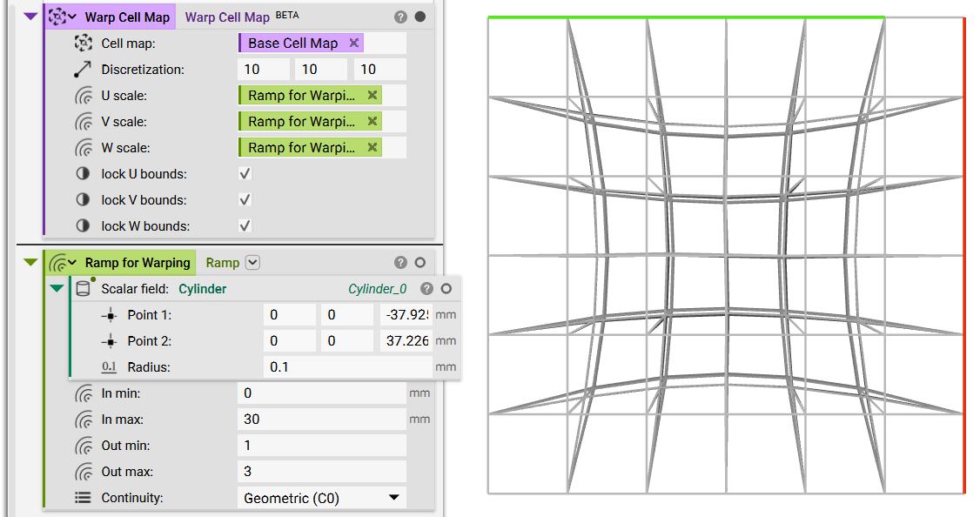The width and height of the screenshot is (980, 517).
Task: Click the Cylinder_0 link
Action: click(x=378, y=288)
